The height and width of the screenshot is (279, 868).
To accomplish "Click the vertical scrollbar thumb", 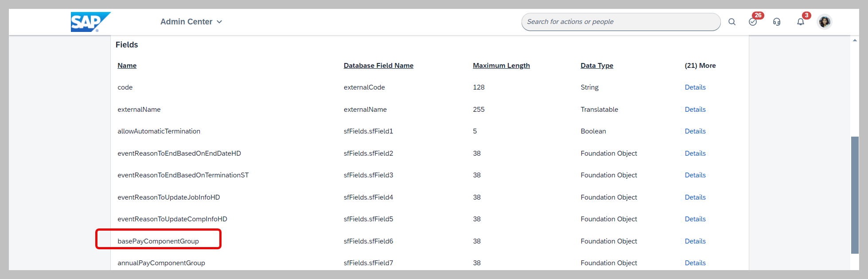I will [x=855, y=195].
